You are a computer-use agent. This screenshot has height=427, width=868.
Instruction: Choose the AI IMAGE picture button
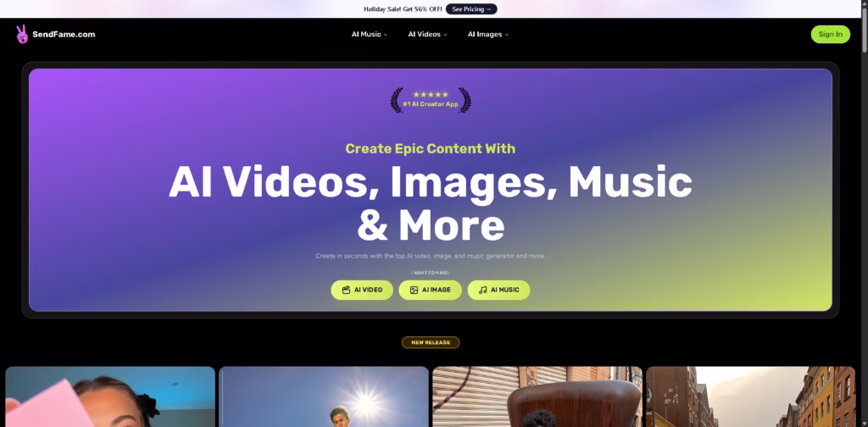click(430, 290)
